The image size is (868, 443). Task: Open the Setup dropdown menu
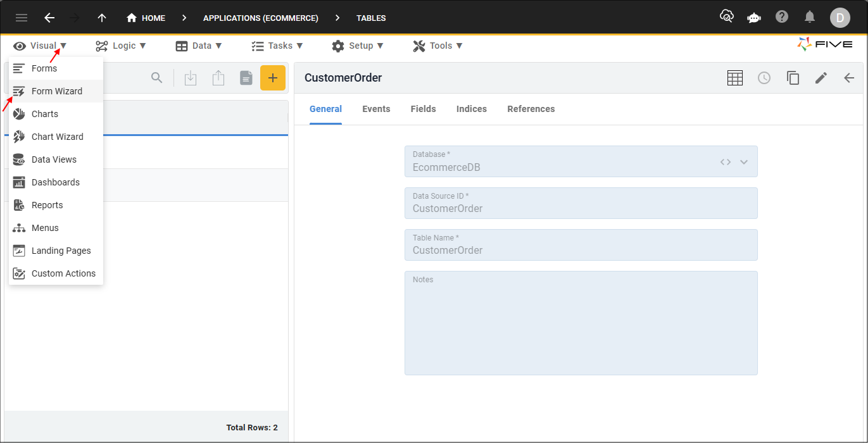pyautogui.click(x=358, y=46)
